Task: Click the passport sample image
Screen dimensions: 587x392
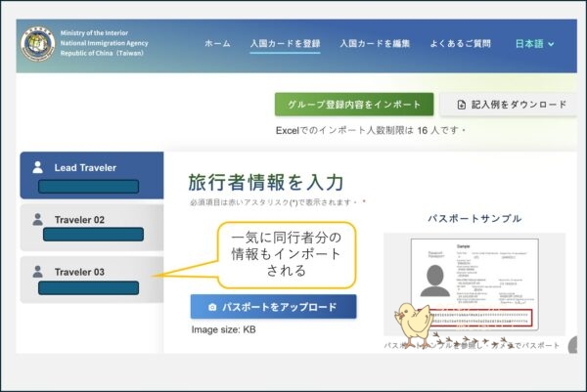Action: click(474, 282)
